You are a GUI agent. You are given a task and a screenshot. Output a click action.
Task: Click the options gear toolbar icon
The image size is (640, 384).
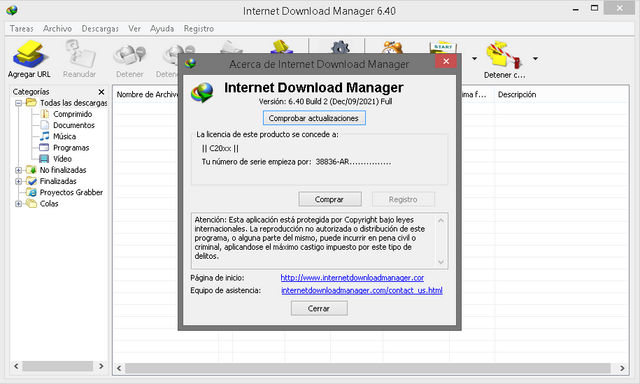(340, 47)
